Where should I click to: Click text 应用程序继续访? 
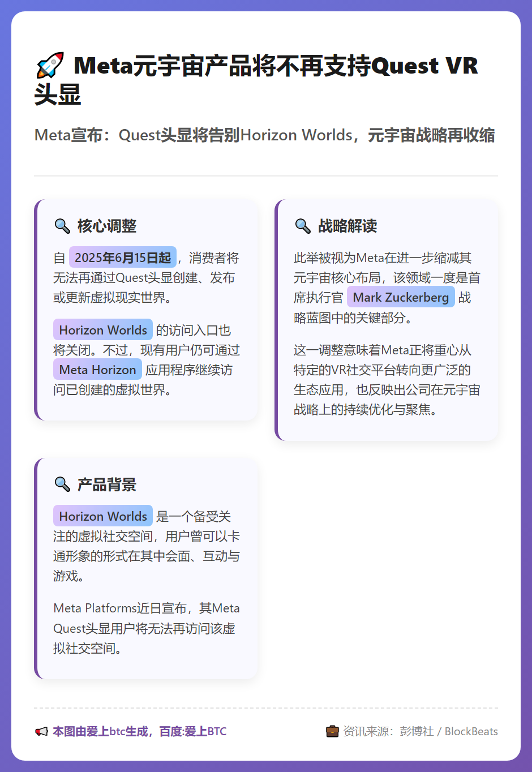(x=189, y=370)
